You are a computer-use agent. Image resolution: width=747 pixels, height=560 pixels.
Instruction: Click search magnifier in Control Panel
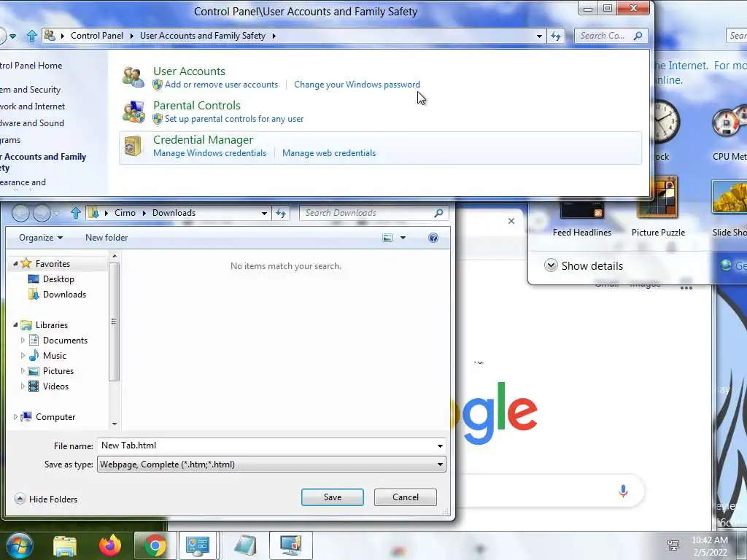(638, 36)
